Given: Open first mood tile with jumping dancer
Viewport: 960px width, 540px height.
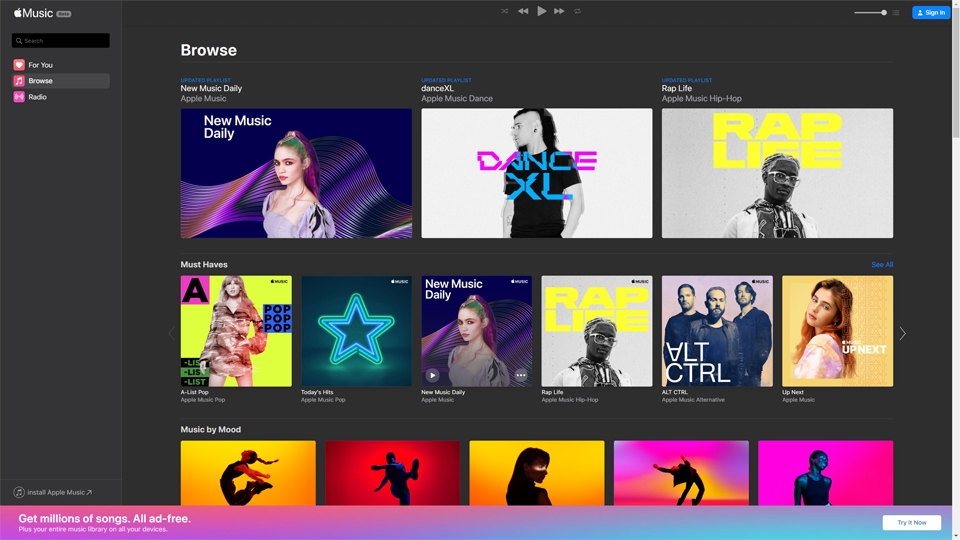Looking at the screenshot, I should point(248,473).
